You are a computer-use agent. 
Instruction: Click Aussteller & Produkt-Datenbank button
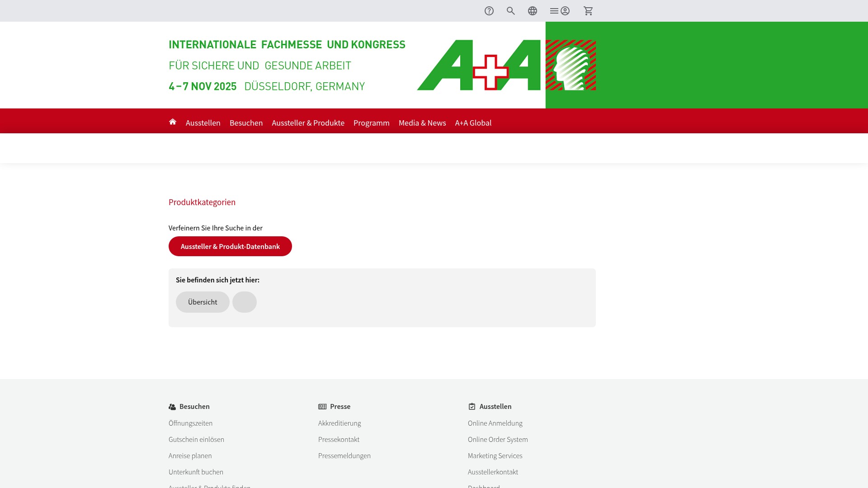(230, 246)
